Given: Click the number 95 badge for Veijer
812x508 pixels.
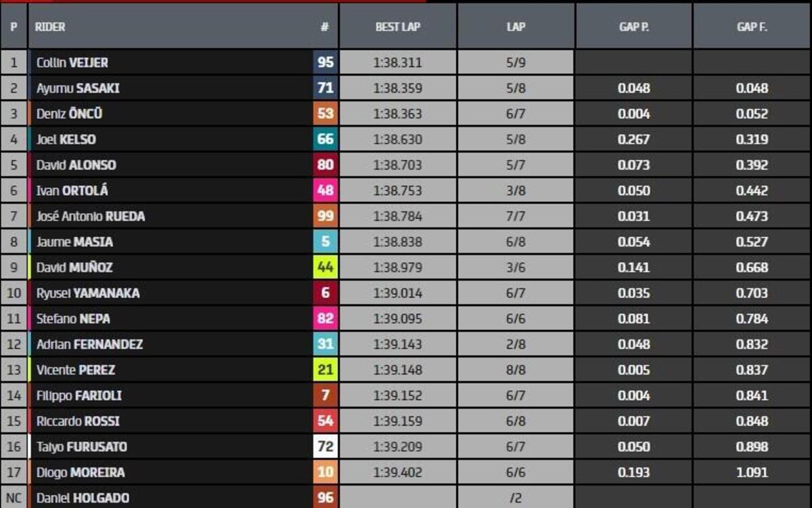Looking at the screenshot, I should pos(325,62).
